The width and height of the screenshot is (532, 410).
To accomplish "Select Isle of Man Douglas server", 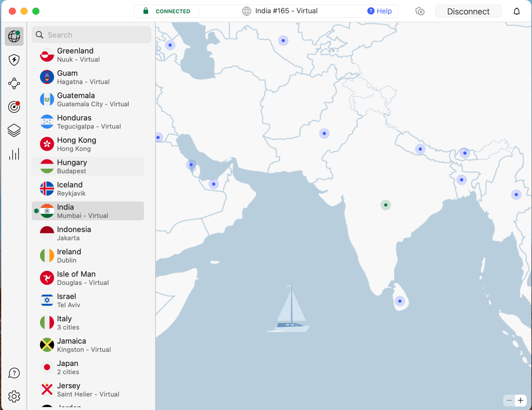I will 88,278.
